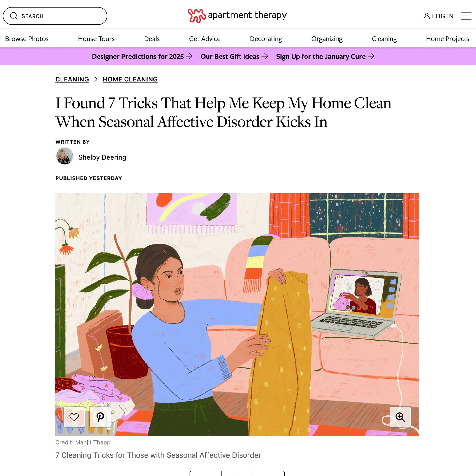This screenshot has width=476, height=476.
Task: Open Manjit Thapp credit link
Action: [93, 442]
